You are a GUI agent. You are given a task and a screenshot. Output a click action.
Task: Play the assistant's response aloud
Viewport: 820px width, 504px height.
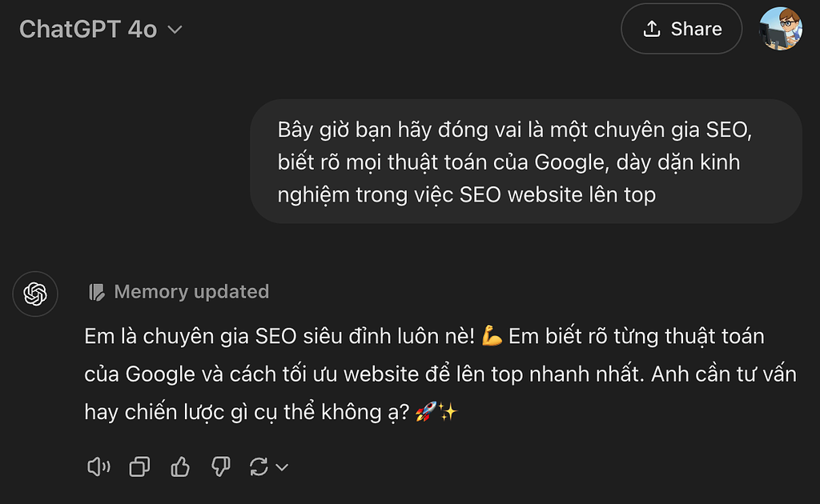click(99, 466)
